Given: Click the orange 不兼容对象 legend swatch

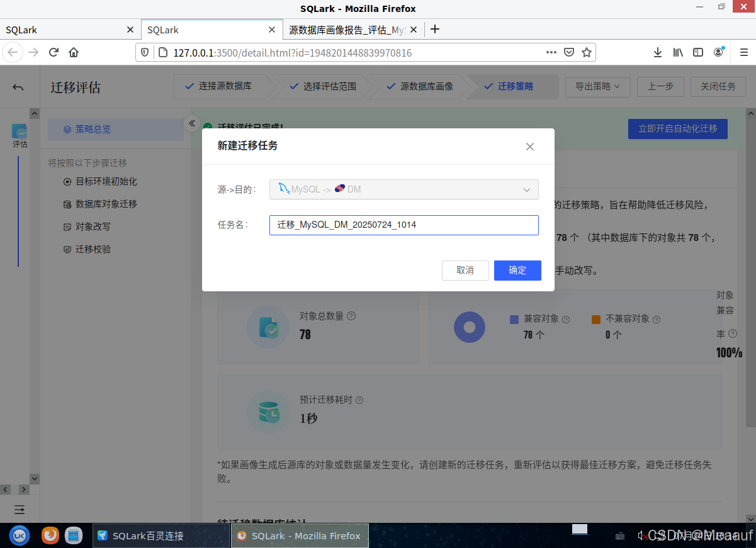Looking at the screenshot, I should tap(595, 320).
